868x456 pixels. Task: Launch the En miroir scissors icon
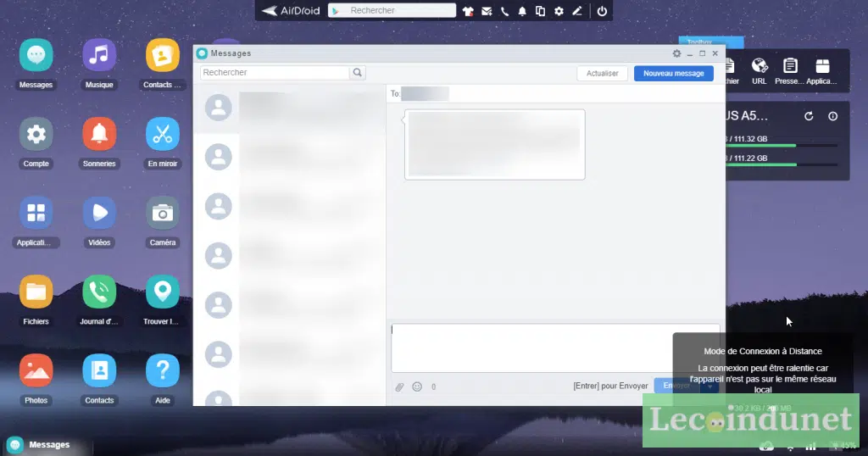[x=162, y=134]
